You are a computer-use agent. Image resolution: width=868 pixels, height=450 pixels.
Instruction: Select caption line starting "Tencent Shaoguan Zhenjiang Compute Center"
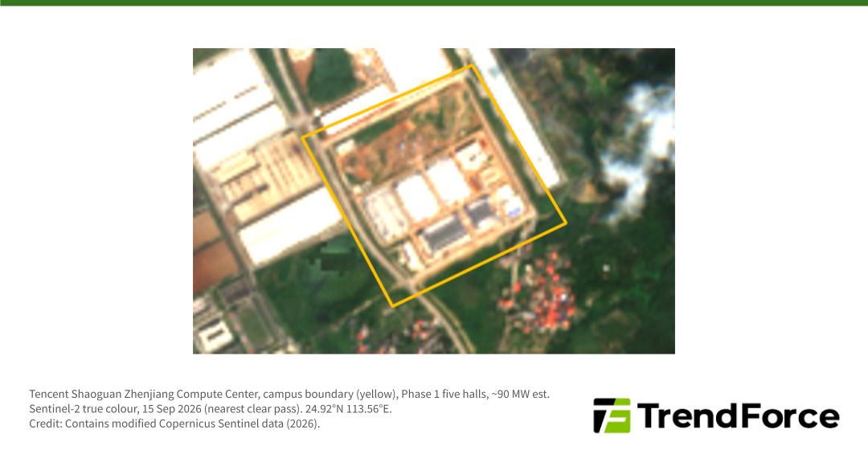click(x=289, y=394)
